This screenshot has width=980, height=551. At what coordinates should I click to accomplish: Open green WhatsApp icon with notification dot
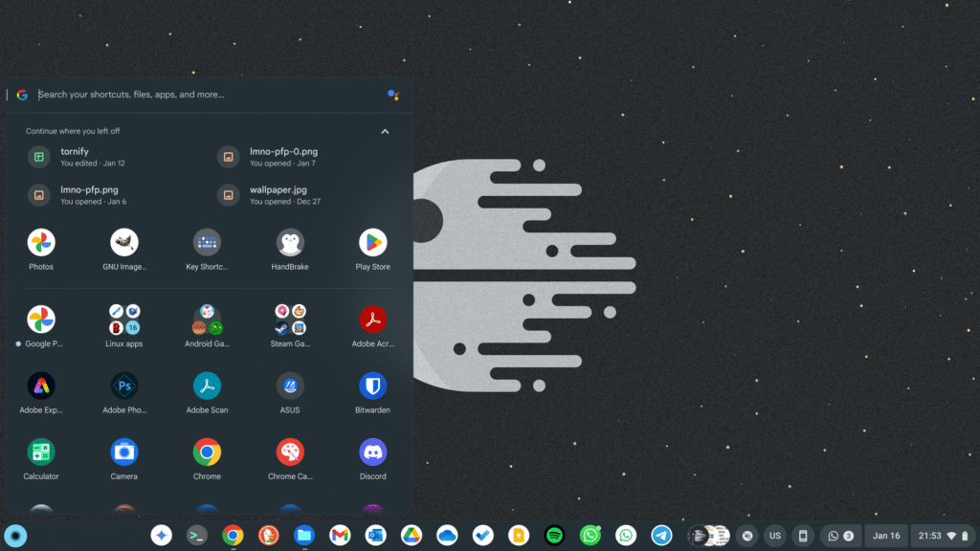click(x=590, y=536)
